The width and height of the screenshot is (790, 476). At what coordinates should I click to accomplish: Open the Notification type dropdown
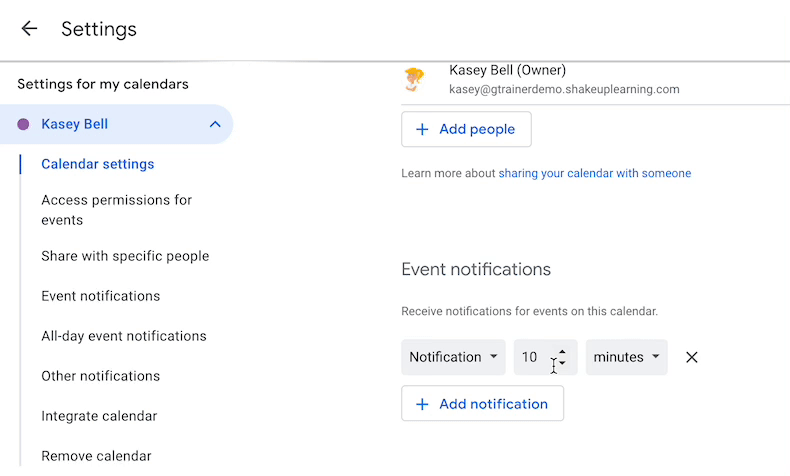click(x=453, y=357)
